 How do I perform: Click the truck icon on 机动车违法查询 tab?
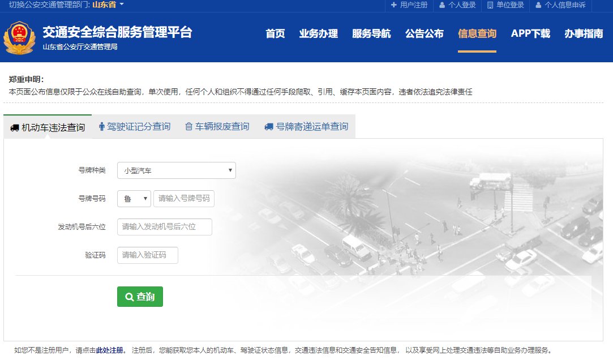15,128
